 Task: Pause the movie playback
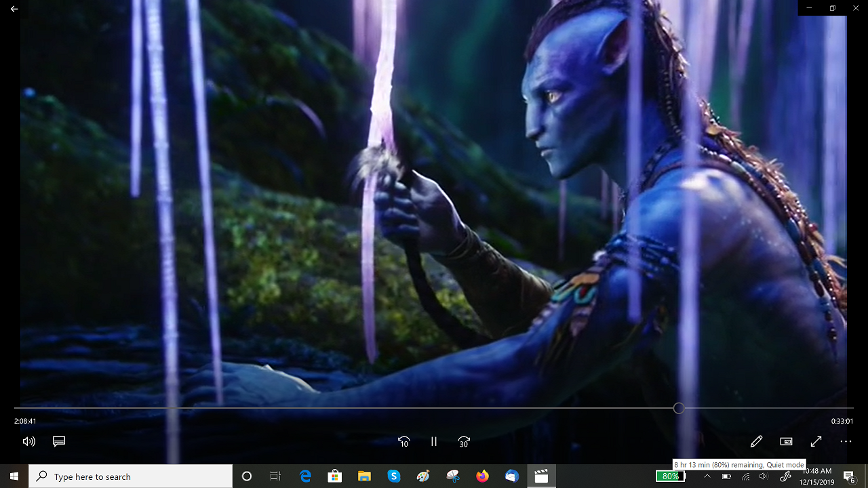coord(434,441)
